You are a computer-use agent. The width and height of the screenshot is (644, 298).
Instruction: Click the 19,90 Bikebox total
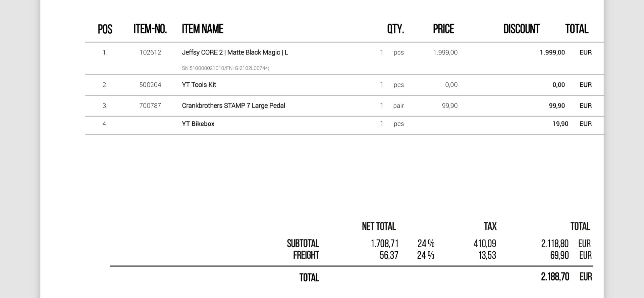(560, 124)
